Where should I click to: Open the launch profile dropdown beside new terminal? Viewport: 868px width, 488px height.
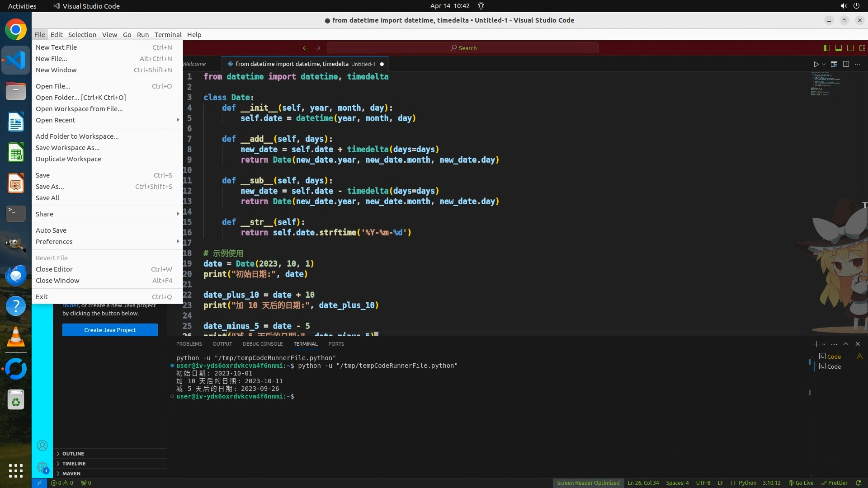pyautogui.click(x=824, y=344)
